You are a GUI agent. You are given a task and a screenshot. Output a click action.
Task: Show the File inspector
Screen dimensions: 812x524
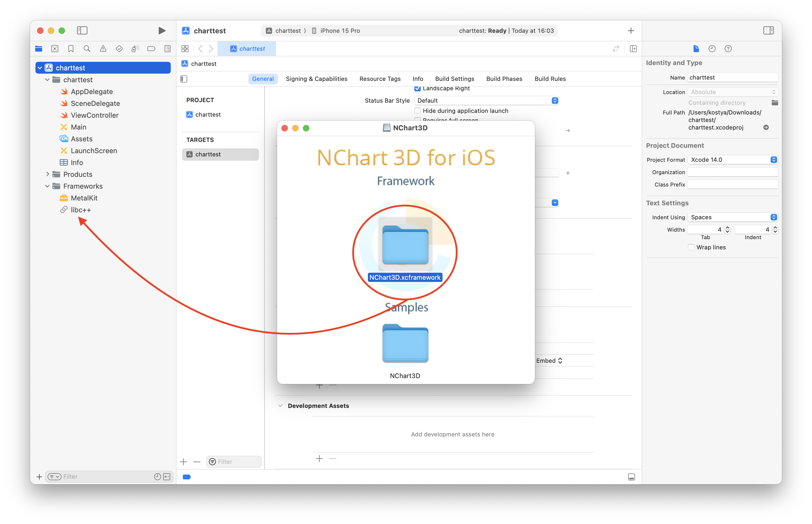point(696,49)
